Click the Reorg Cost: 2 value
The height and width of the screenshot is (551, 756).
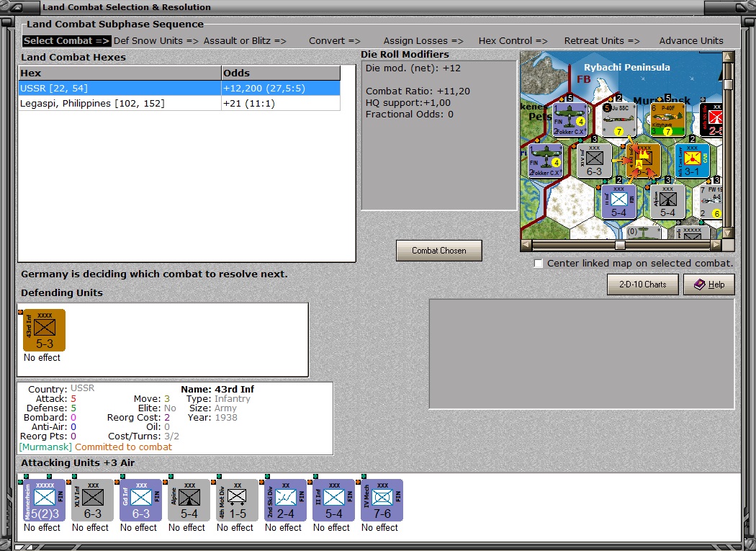[167, 417]
